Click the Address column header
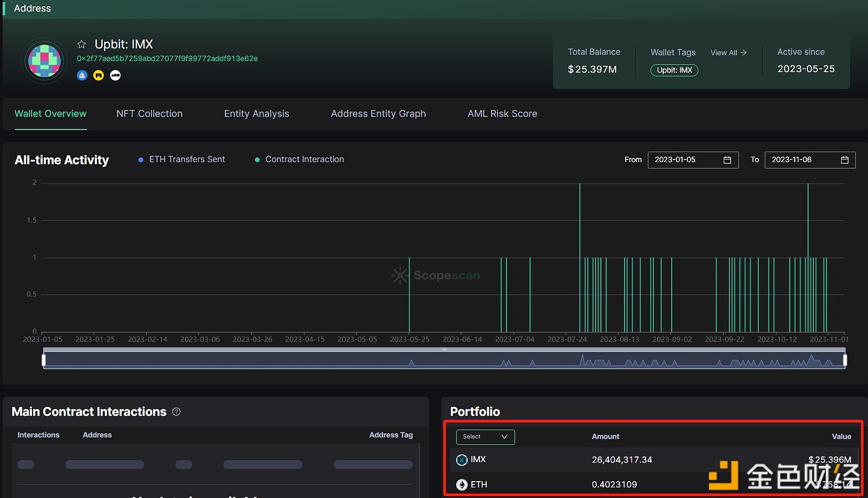This screenshot has width=868, height=498. pyautogui.click(x=97, y=435)
